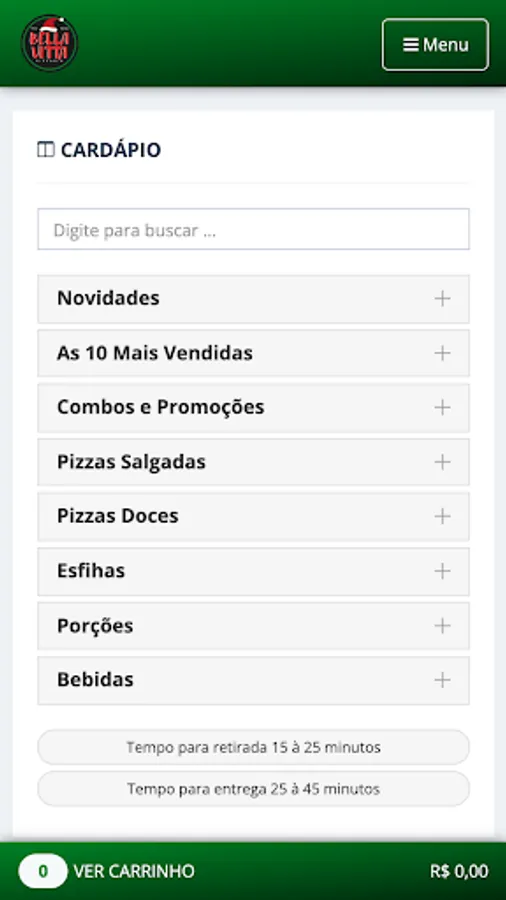
Task: Click the Bella Vitta logo
Action: (49, 43)
